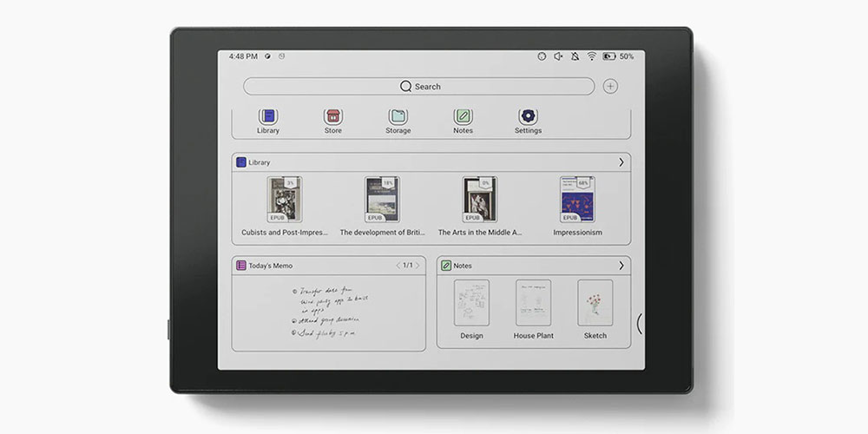Viewport: 868px width, 434px height.
Task: Open the Store app
Action: coord(332,116)
